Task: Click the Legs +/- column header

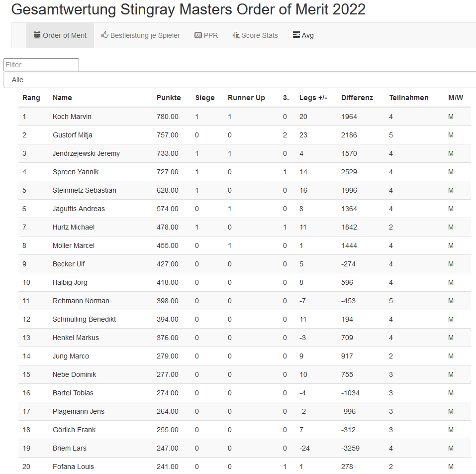Action: point(313,98)
